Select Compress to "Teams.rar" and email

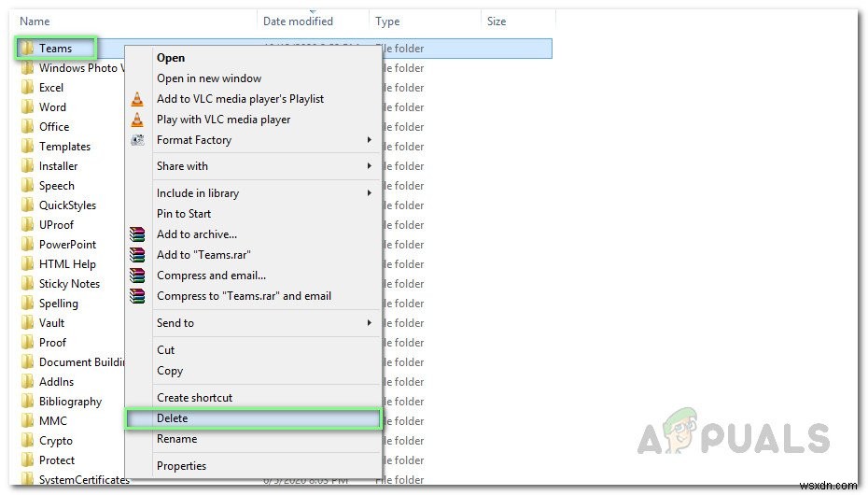(x=244, y=296)
